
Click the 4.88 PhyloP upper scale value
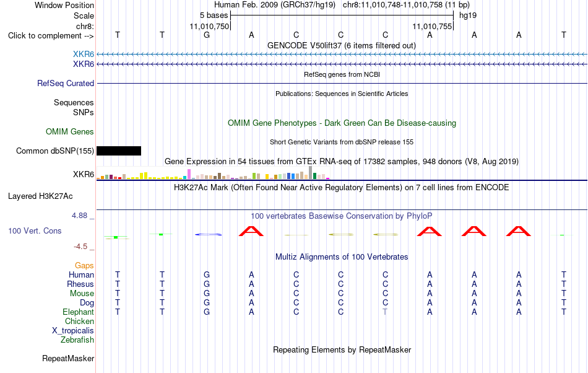pyautogui.click(x=79, y=216)
